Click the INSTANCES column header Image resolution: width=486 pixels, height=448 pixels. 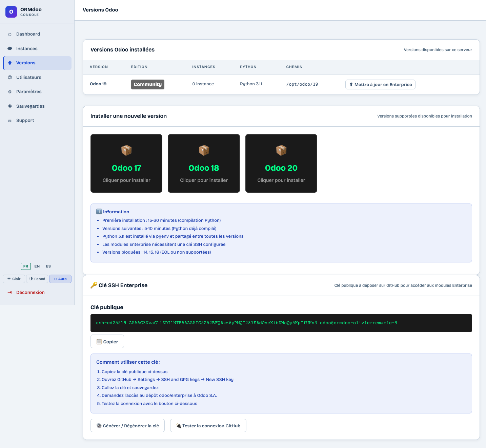tap(204, 67)
